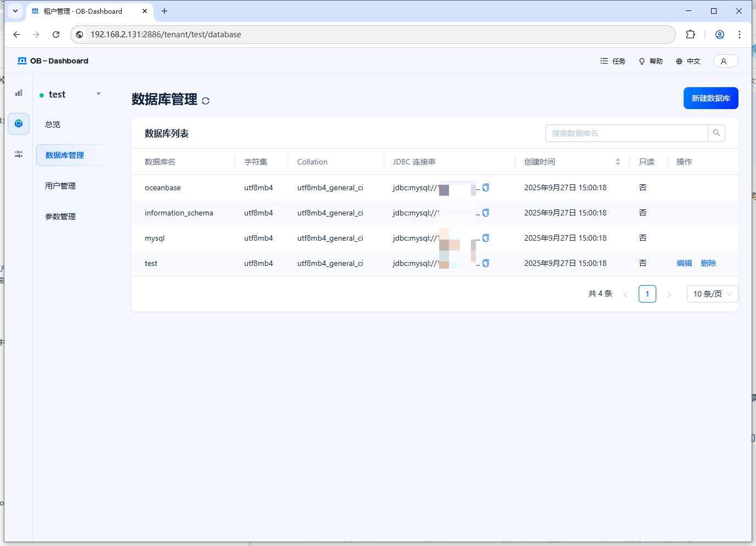756x546 pixels.
Task: Click the 数据库列表 card title
Action: click(x=167, y=133)
